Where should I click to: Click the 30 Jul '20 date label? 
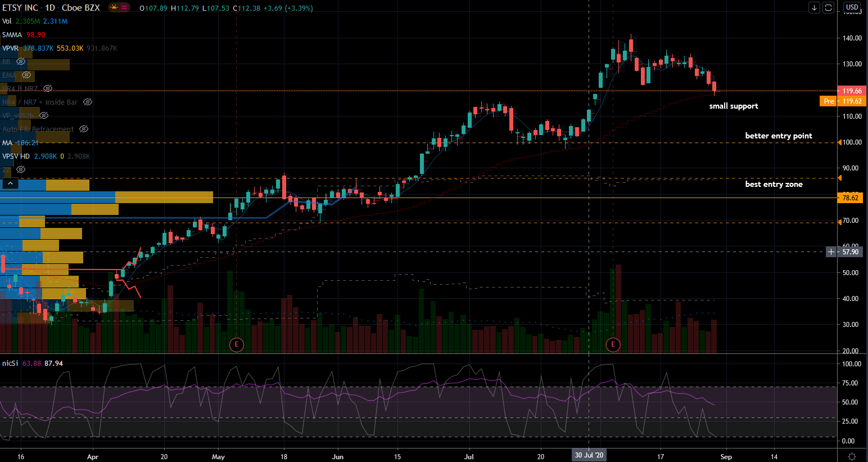(x=589, y=455)
